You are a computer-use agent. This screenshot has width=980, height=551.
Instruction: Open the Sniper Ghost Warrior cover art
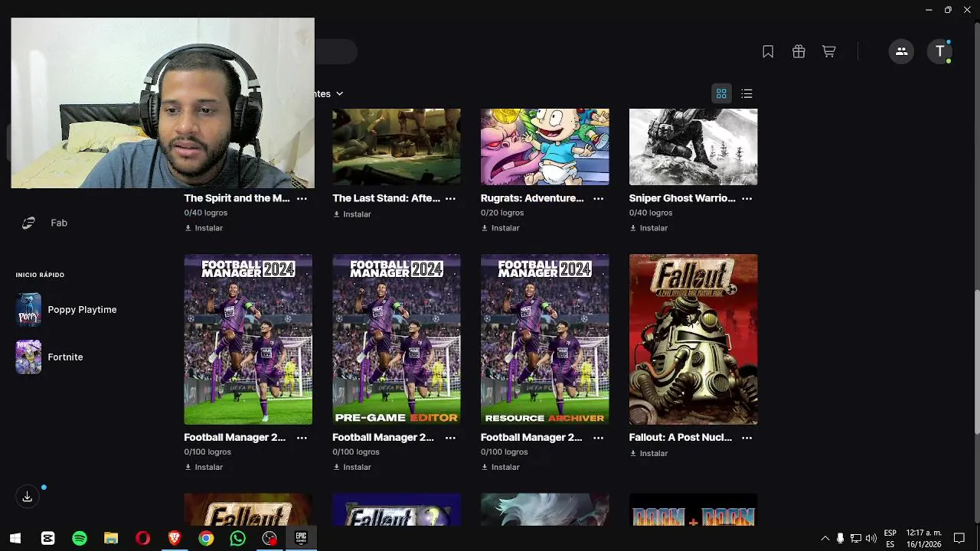click(x=693, y=147)
